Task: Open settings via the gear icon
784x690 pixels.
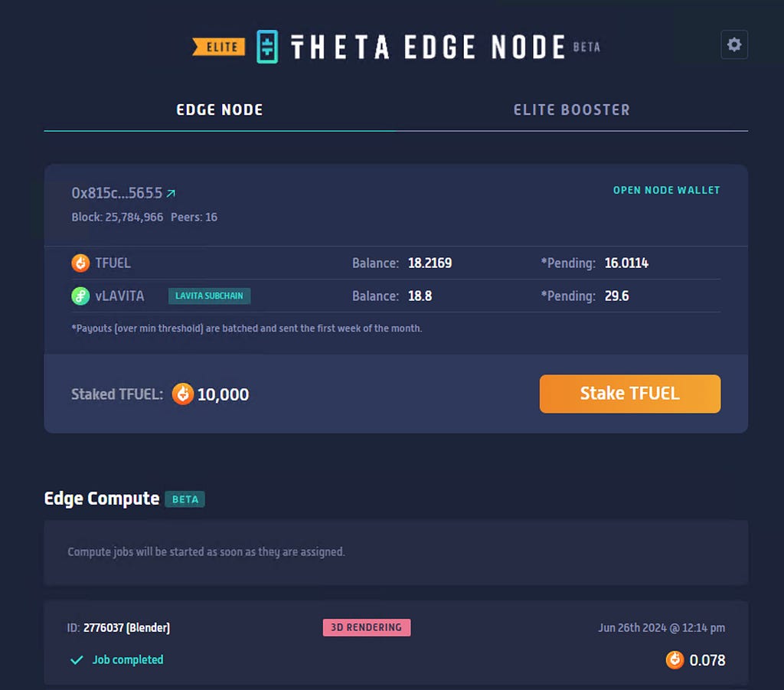Action: 733,44
